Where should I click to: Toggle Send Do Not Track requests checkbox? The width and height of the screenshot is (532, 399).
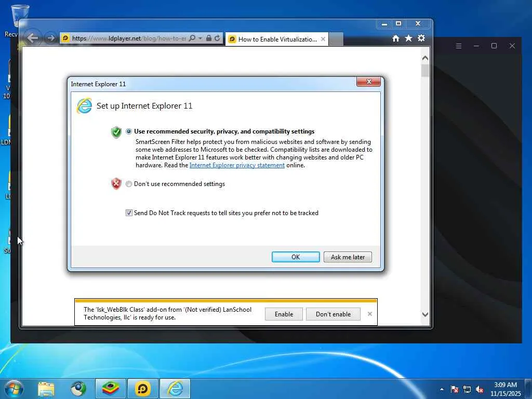(129, 212)
